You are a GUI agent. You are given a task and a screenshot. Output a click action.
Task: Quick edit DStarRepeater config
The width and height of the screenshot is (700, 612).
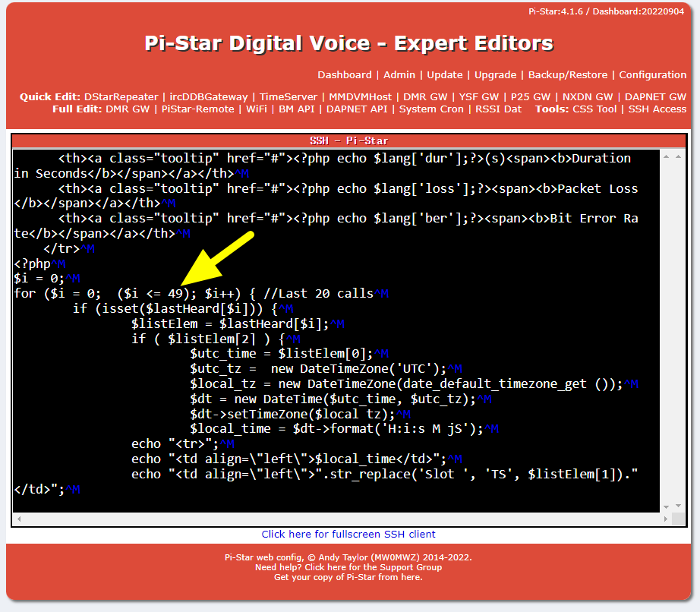(x=121, y=97)
